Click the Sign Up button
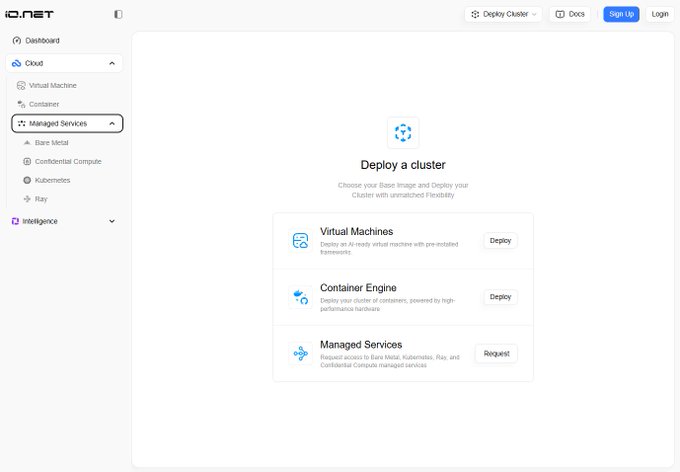 click(621, 14)
